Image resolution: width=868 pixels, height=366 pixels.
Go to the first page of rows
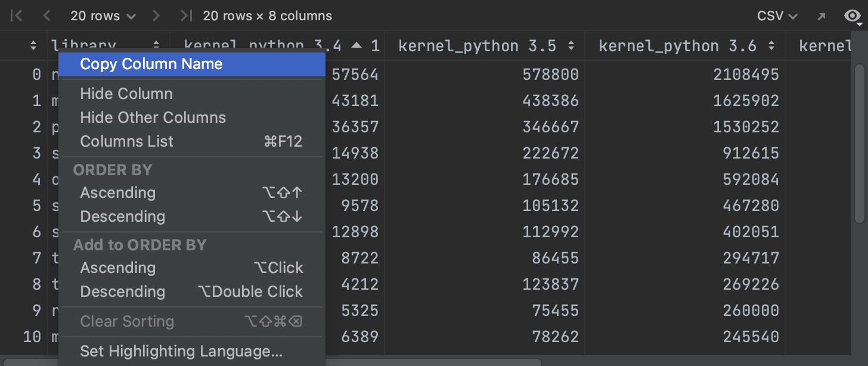pyautogui.click(x=17, y=16)
